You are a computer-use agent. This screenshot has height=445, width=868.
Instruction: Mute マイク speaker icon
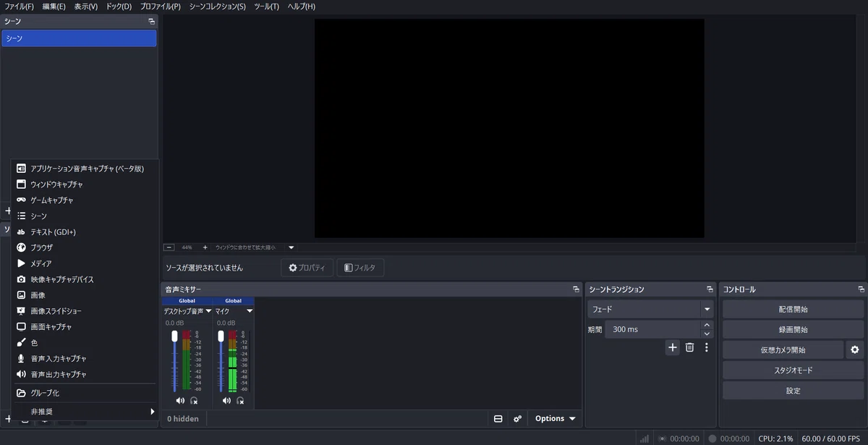click(226, 400)
